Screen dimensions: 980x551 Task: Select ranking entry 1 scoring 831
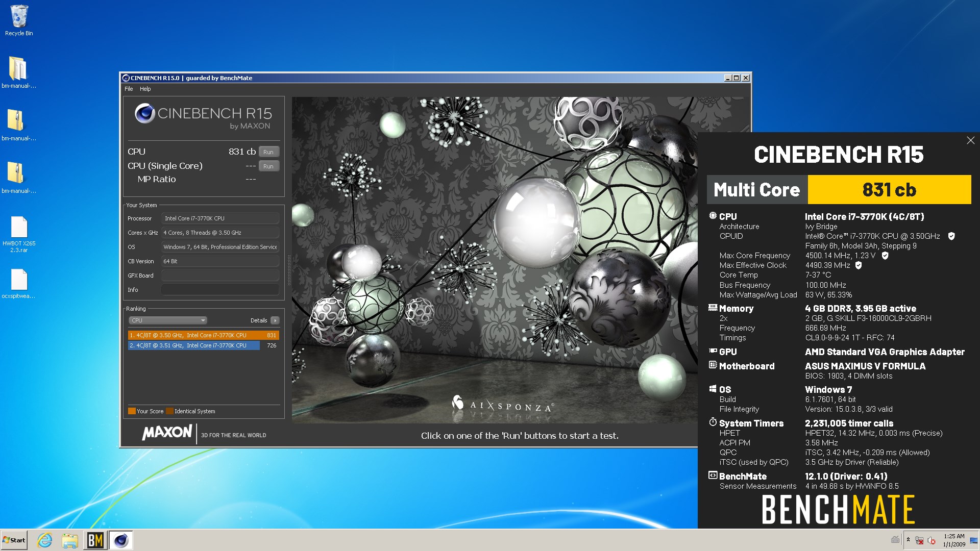203,335
